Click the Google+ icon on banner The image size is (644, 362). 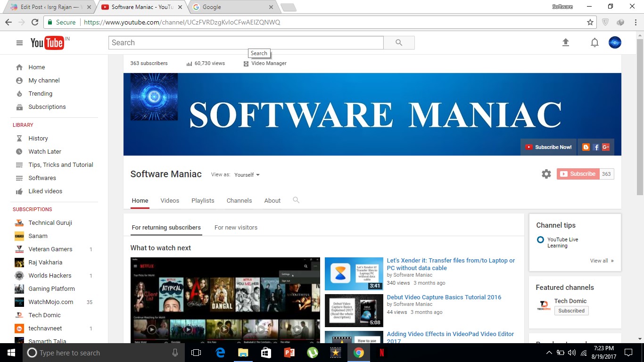pyautogui.click(x=606, y=147)
